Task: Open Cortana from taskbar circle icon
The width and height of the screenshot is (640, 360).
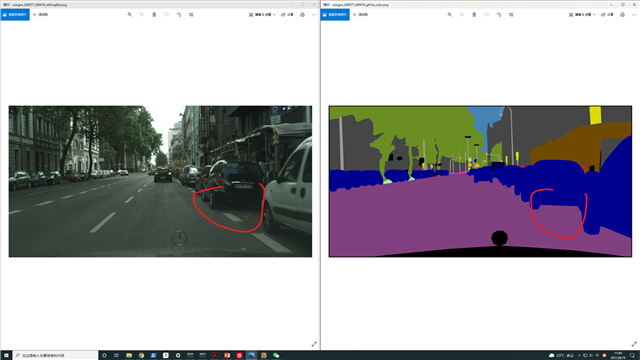Action: coord(104,356)
